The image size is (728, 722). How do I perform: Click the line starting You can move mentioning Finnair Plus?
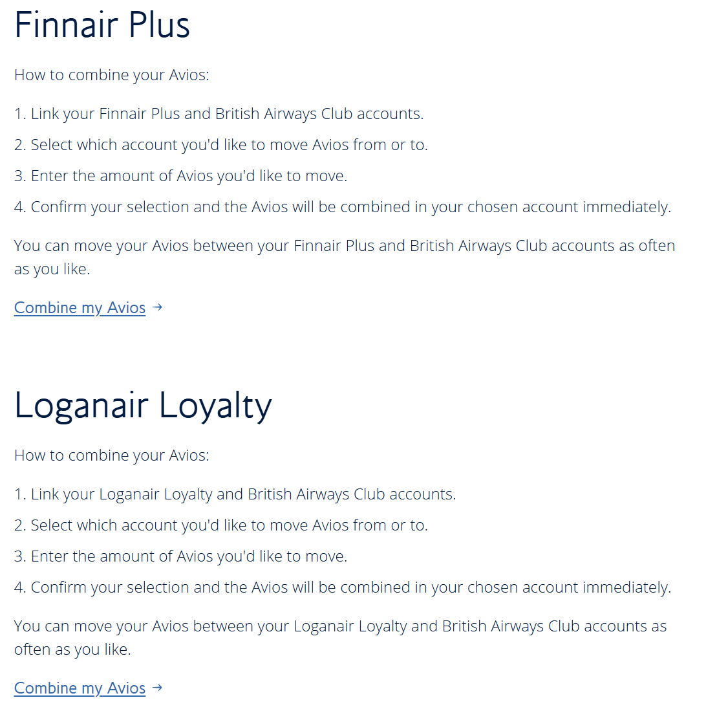click(x=345, y=246)
